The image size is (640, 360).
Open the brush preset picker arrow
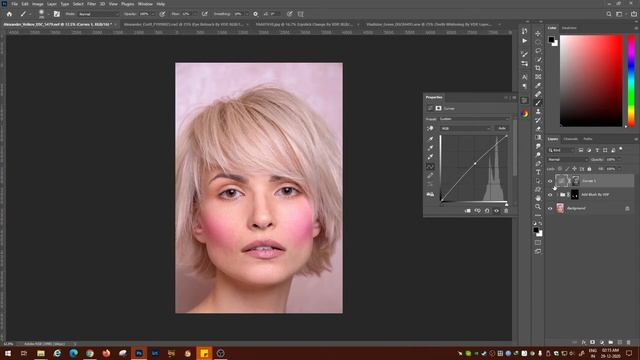click(48, 14)
